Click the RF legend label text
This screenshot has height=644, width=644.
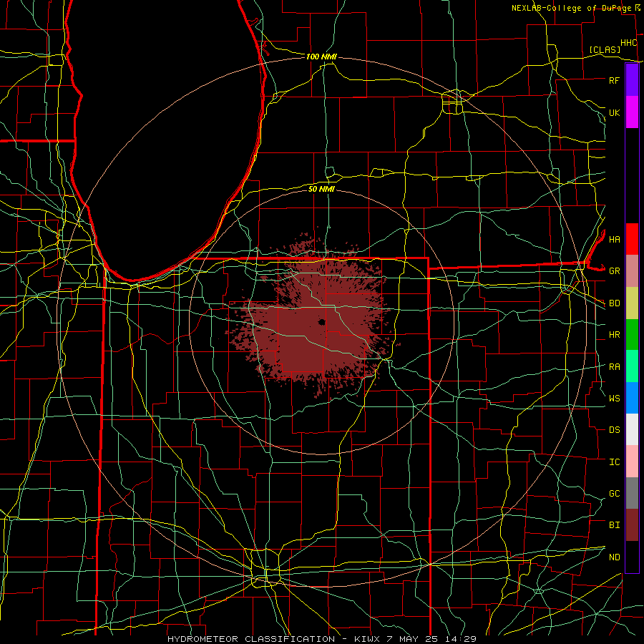(x=615, y=80)
